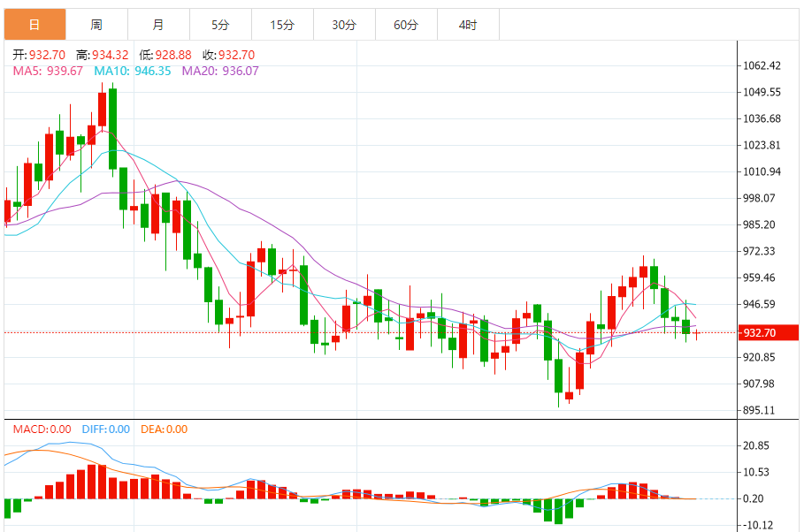The width and height of the screenshot is (804, 532).
Task: Click the MA20: 936.07 indicator label
Action: point(220,71)
